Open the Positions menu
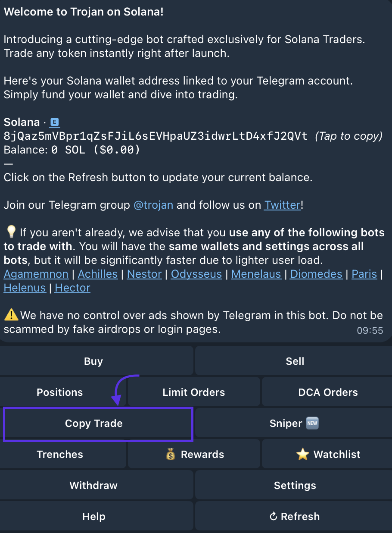The height and width of the screenshot is (533, 392). point(60,392)
